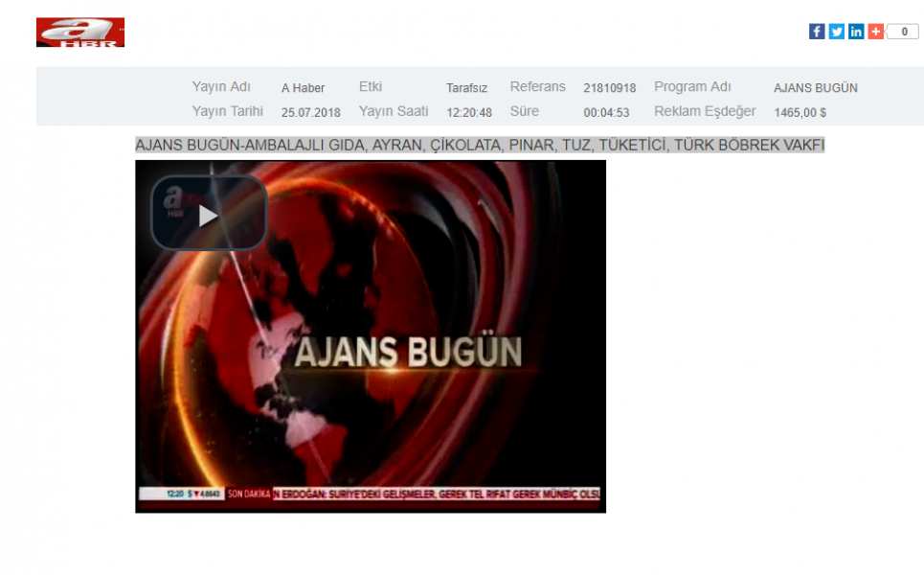Select the 'A Haber' broadcast name value

[x=303, y=88]
